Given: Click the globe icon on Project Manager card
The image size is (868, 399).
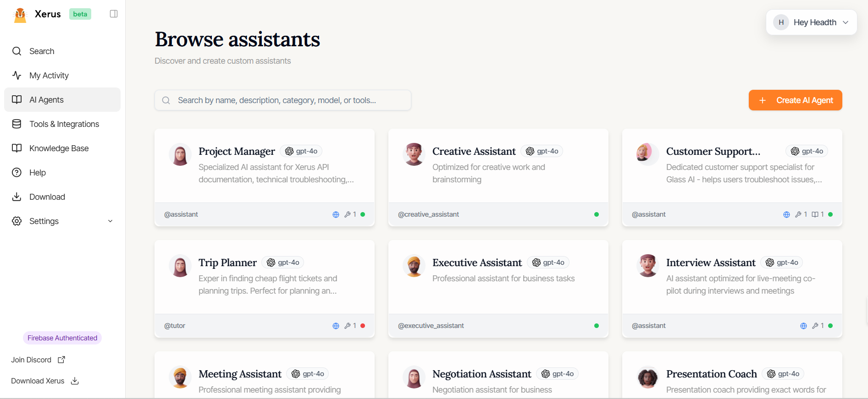Looking at the screenshot, I should 336,214.
